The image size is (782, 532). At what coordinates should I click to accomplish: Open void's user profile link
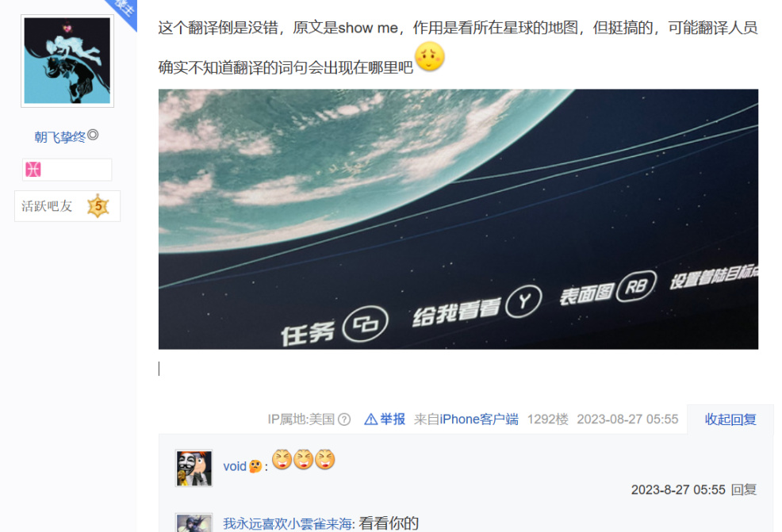click(235, 467)
